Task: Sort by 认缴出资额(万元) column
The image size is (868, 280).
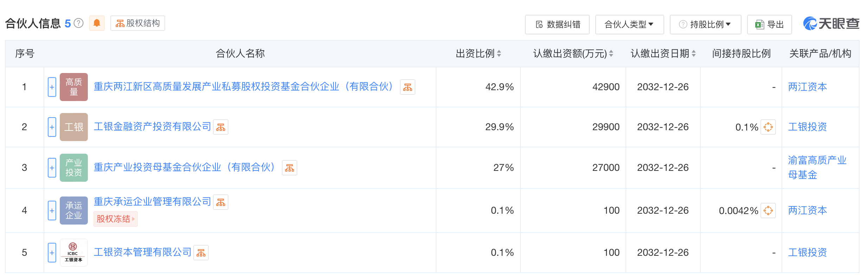Action: (x=611, y=53)
